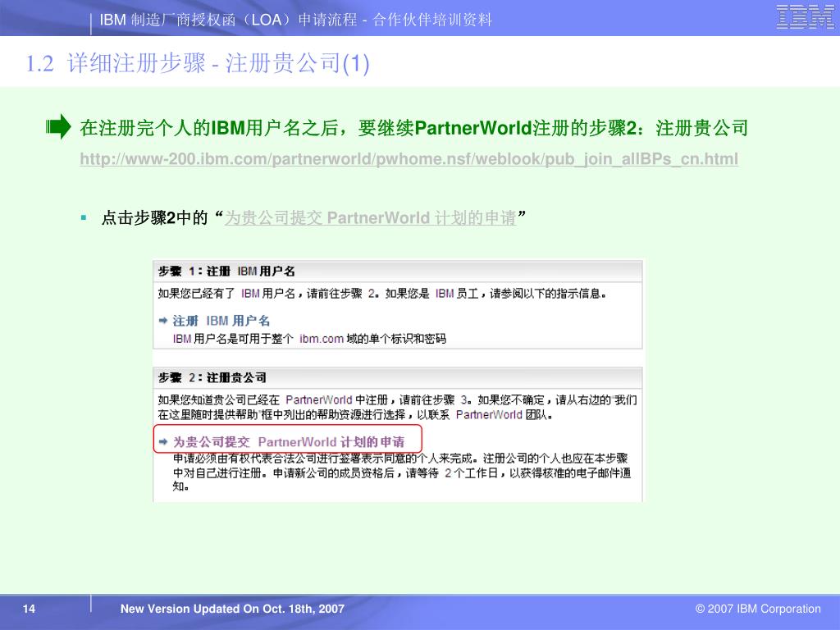Click the arrow icon inside the red box
Screen dimensions: 840x630
[x=163, y=441]
